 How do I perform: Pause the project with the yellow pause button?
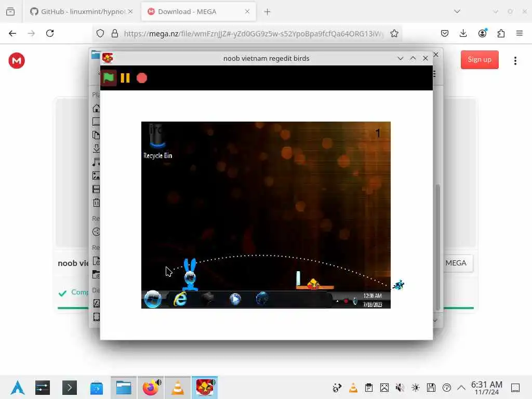[125, 78]
